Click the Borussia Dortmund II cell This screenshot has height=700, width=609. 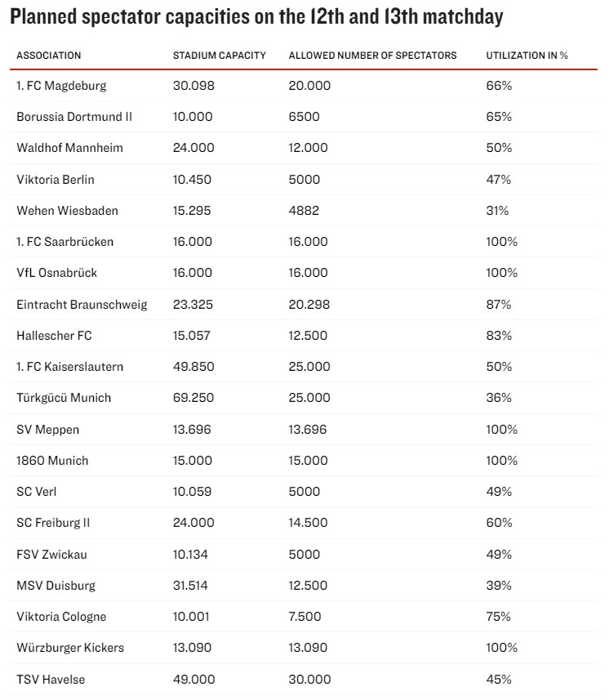[74, 117]
